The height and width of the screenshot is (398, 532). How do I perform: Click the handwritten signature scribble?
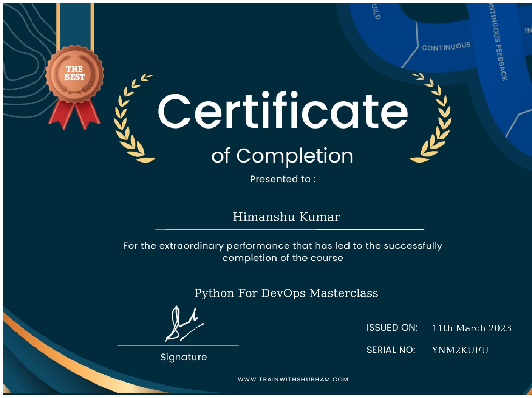pos(183,324)
